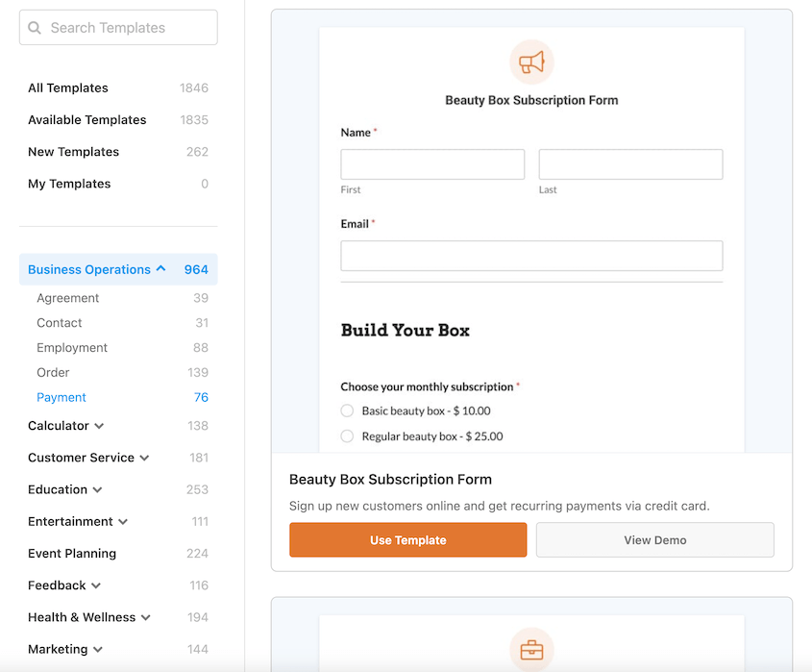
Task: Open New Templates category
Action: [74, 152]
